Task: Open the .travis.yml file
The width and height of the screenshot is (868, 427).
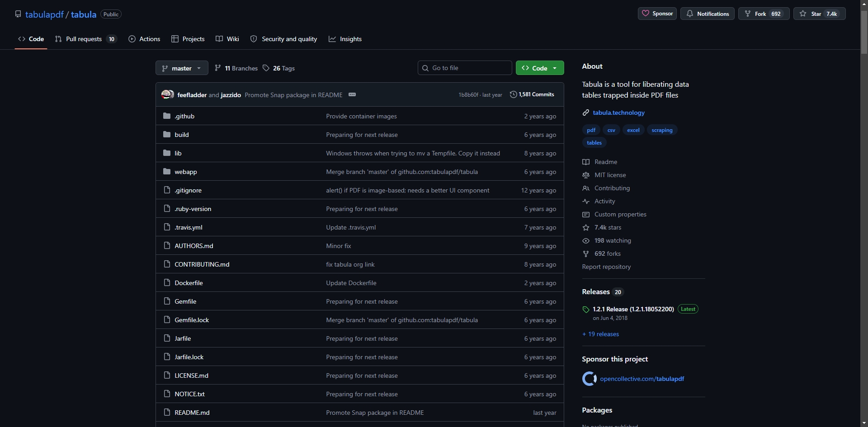Action: click(x=189, y=227)
